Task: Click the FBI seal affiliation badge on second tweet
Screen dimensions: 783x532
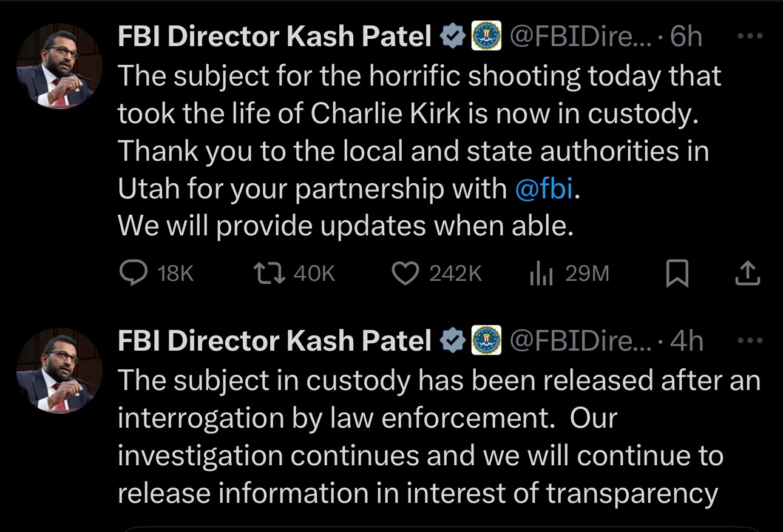Action: click(x=486, y=341)
